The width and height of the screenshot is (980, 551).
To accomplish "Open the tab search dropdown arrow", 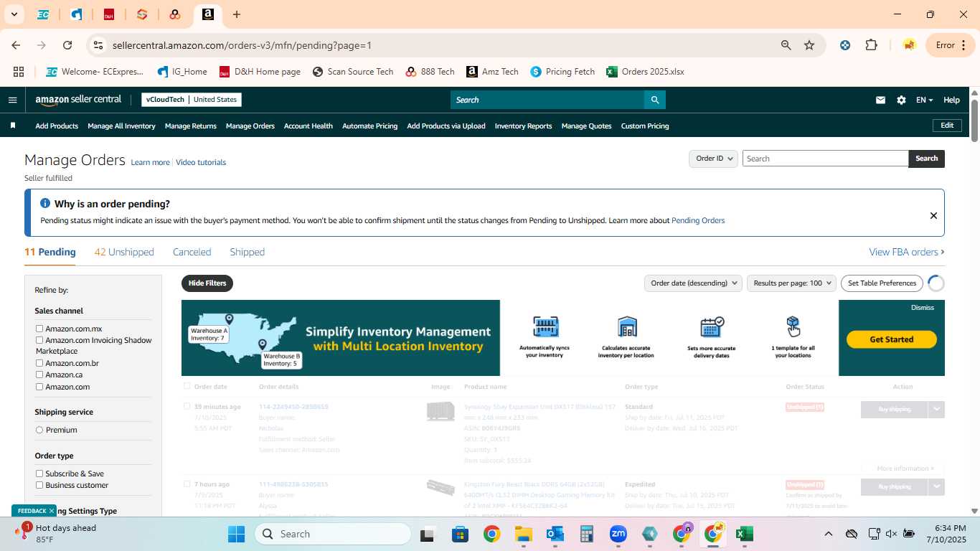I will (14, 14).
